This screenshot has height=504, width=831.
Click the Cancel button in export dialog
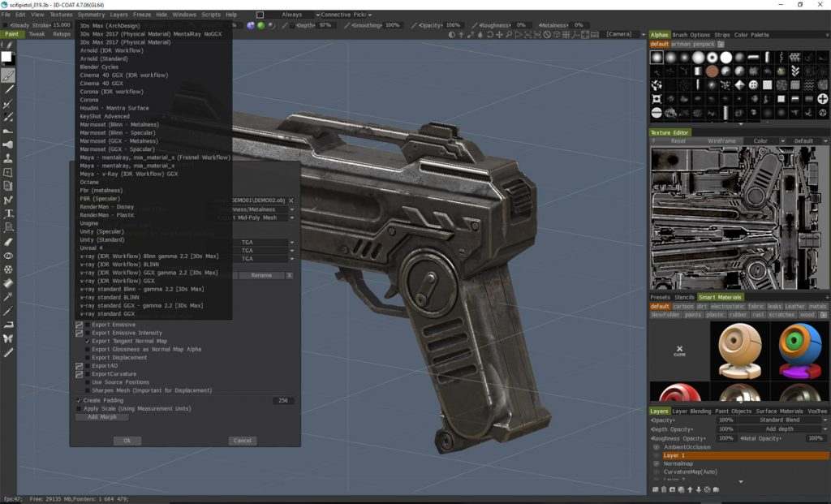point(242,441)
